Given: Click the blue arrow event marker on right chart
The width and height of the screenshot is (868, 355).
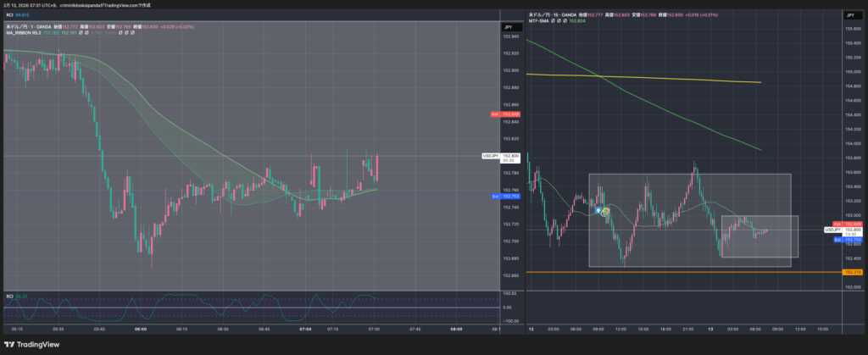Looking at the screenshot, I should (x=599, y=208).
